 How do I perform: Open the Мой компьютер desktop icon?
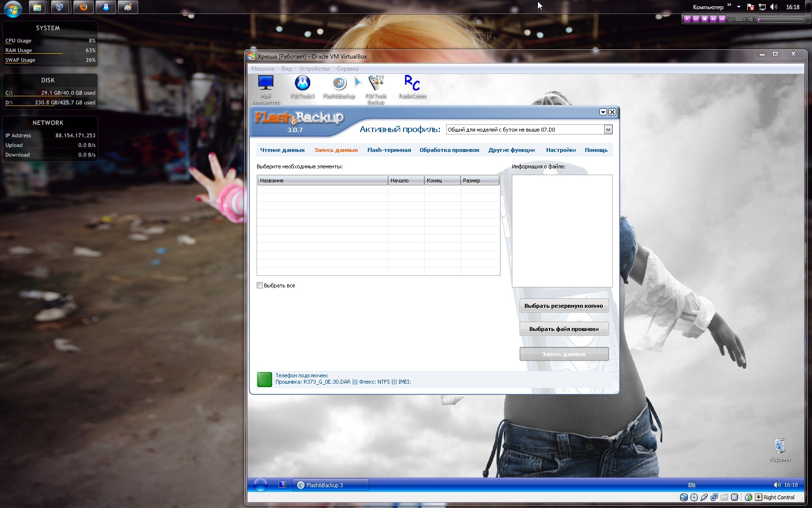(x=266, y=90)
